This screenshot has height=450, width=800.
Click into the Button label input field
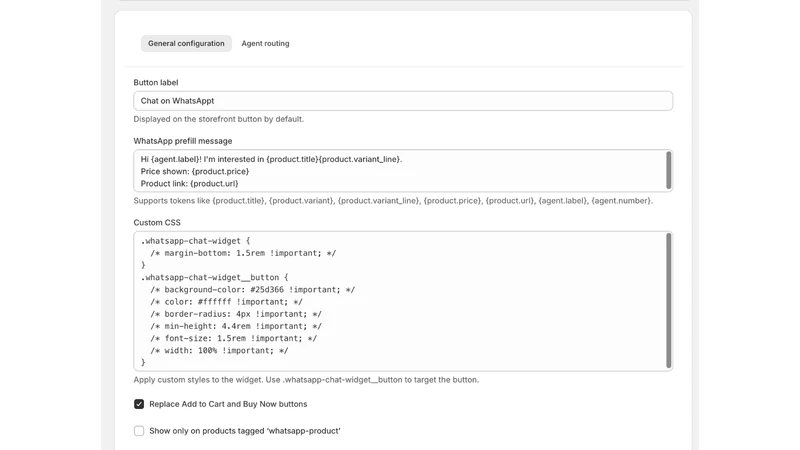coord(403,101)
